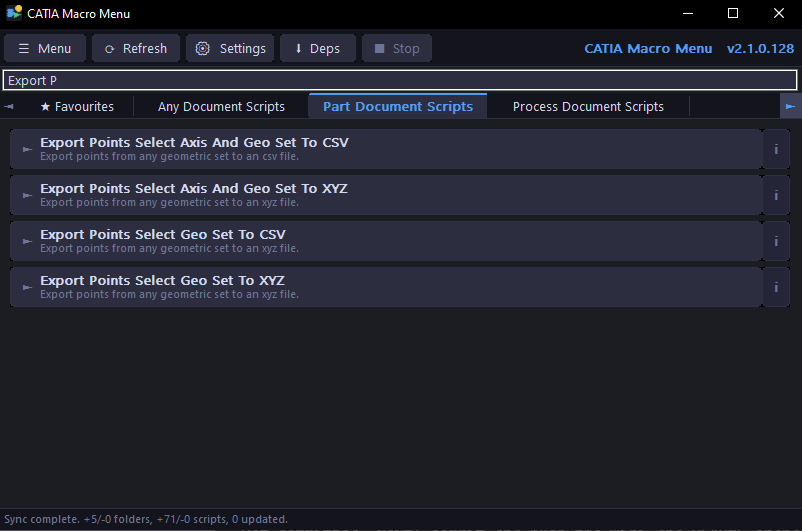802x531 pixels.
Task: Switch to Any Document Scripts tab
Action: point(221,106)
